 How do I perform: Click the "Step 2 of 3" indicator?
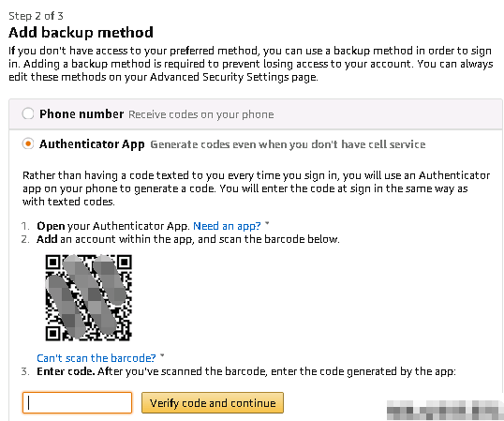coord(36,16)
